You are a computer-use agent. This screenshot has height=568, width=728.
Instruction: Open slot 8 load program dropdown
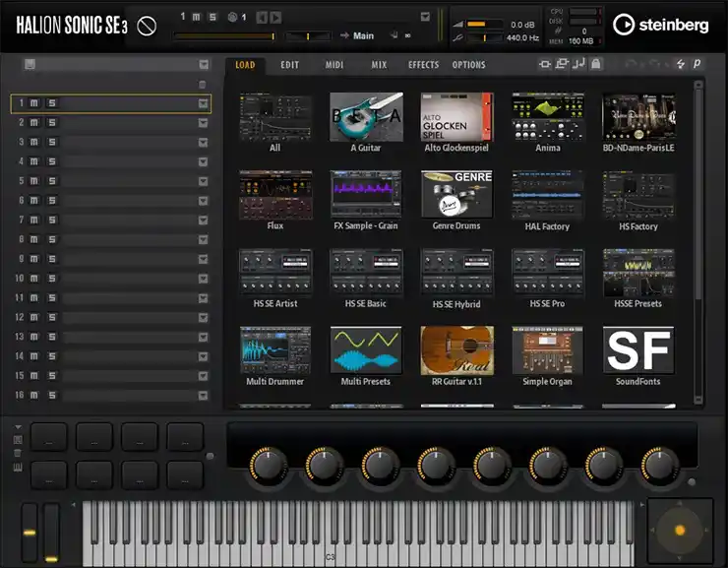[x=204, y=239]
